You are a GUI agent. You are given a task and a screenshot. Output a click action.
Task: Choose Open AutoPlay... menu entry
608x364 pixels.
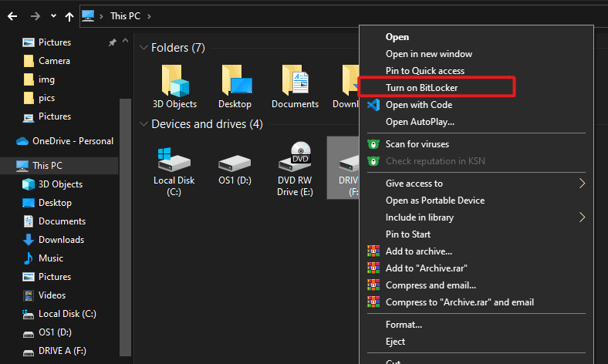(420, 122)
